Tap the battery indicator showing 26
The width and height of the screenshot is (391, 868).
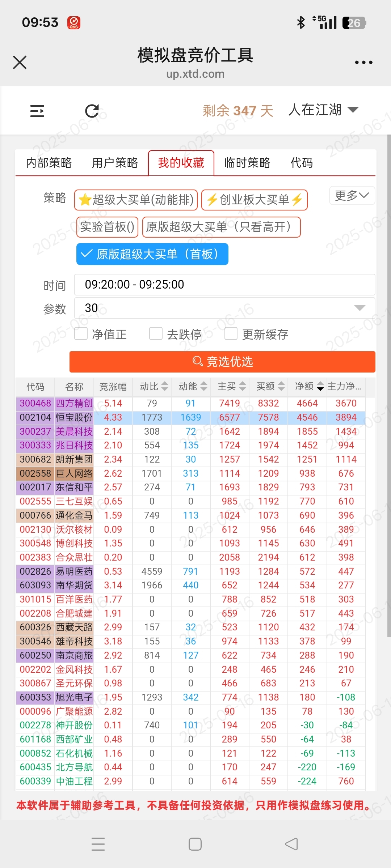coord(354,23)
